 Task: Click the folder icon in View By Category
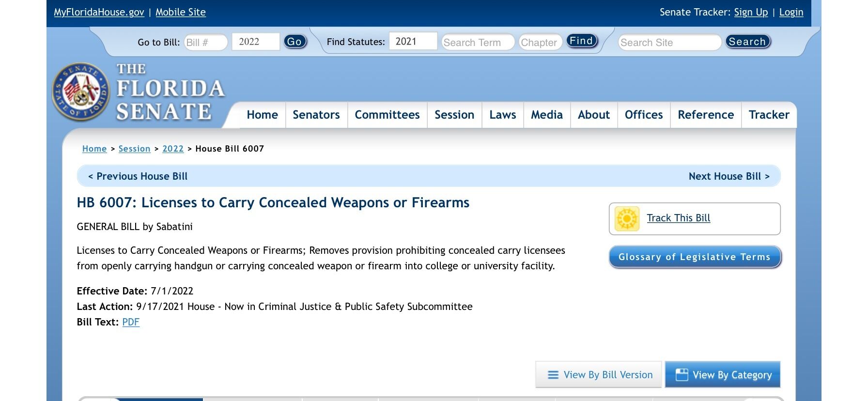click(682, 375)
